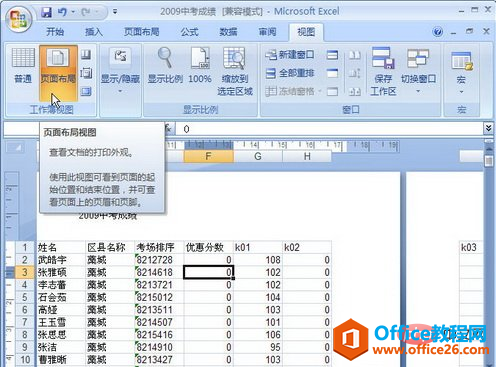Toggle synchronous scrolling icon

tap(354, 73)
